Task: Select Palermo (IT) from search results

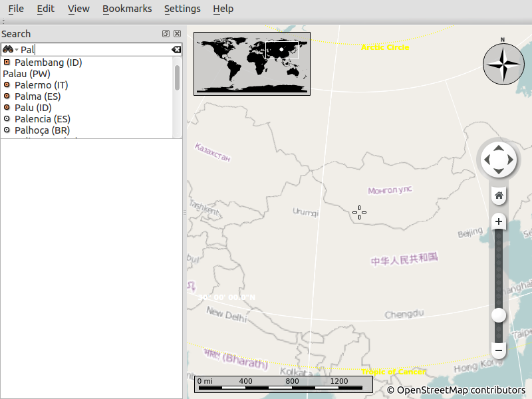Action: click(x=41, y=85)
